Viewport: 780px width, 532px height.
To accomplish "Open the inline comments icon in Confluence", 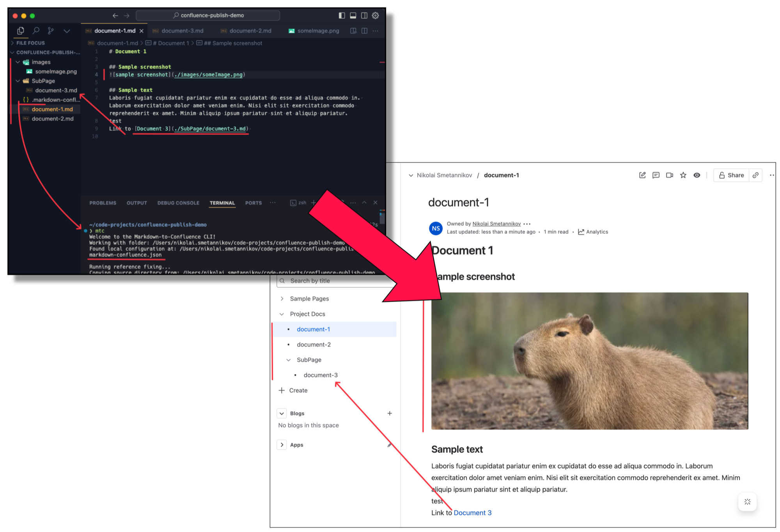I will point(656,175).
